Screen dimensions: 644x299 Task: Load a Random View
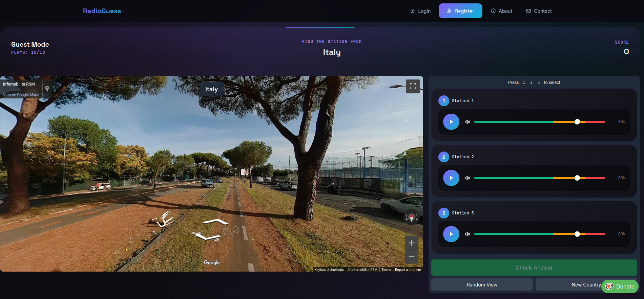(x=482, y=285)
